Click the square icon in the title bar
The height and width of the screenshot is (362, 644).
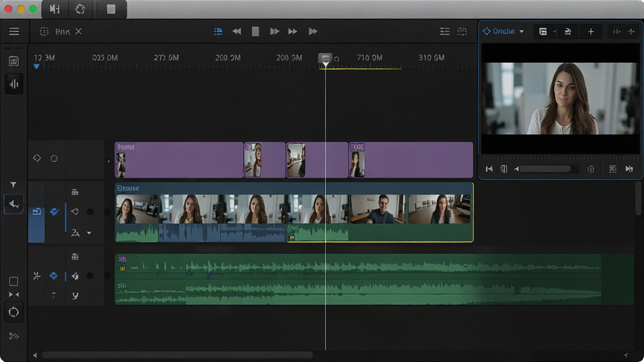click(x=111, y=9)
